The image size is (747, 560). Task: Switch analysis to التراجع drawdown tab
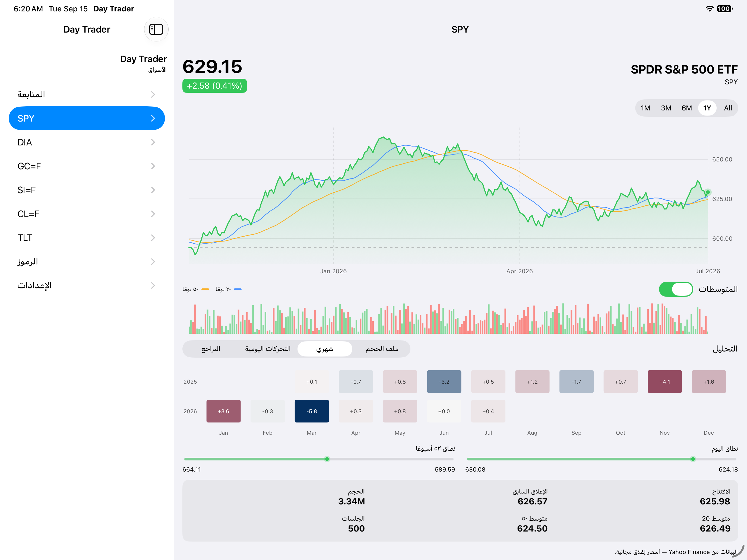click(x=211, y=349)
